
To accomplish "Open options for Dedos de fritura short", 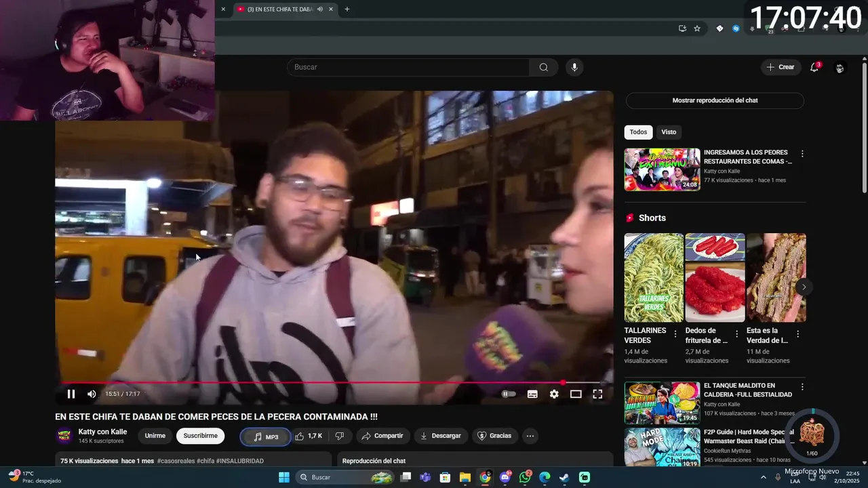I will 736,334.
